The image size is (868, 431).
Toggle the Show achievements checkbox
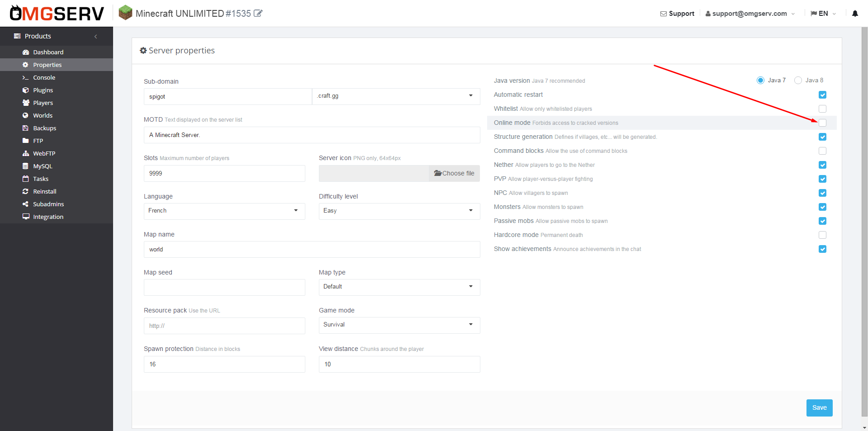tap(822, 249)
